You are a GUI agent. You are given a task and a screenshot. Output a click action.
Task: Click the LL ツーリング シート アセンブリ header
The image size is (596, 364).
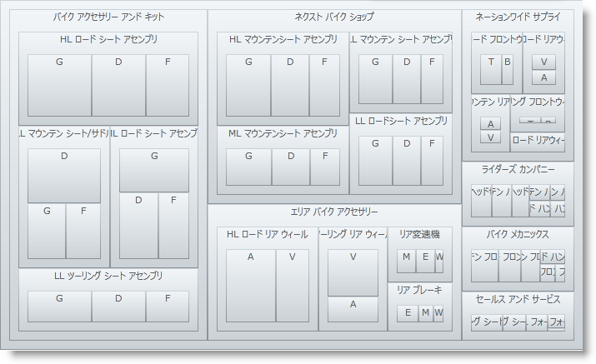coord(108,276)
